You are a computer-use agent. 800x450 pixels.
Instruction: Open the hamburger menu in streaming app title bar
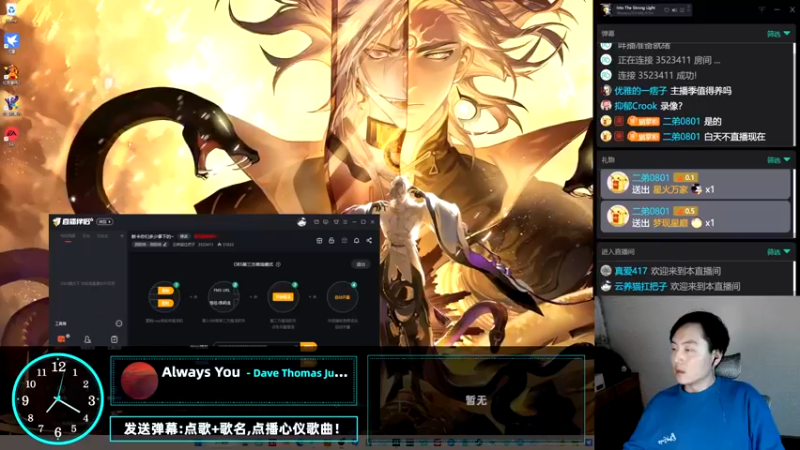(x=345, y=222)
